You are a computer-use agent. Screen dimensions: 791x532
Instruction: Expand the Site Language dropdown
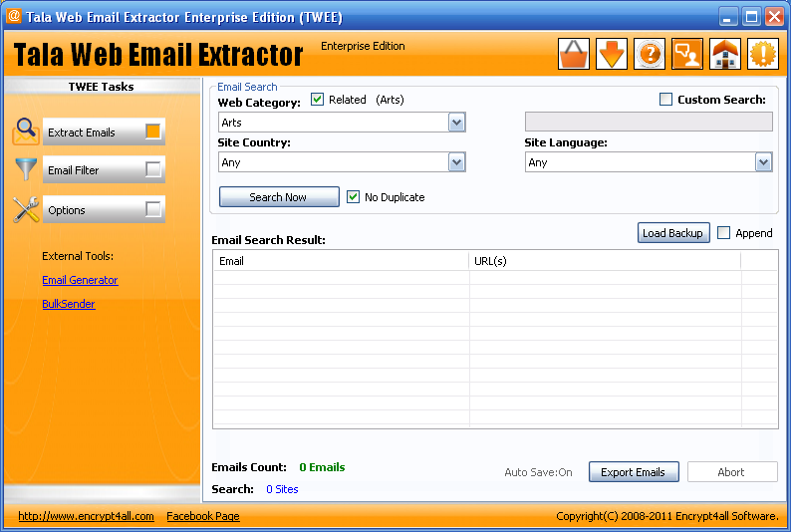pos(763,162)
